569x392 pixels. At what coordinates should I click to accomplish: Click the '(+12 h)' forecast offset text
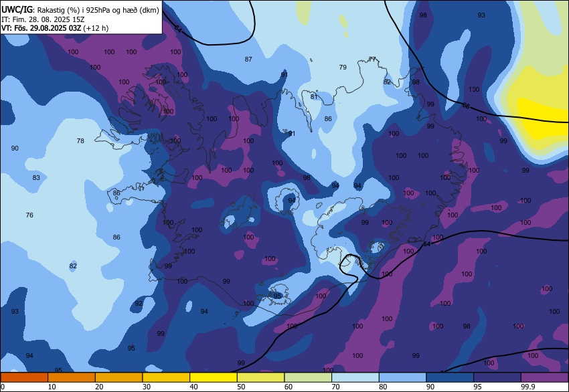[96, 28]
